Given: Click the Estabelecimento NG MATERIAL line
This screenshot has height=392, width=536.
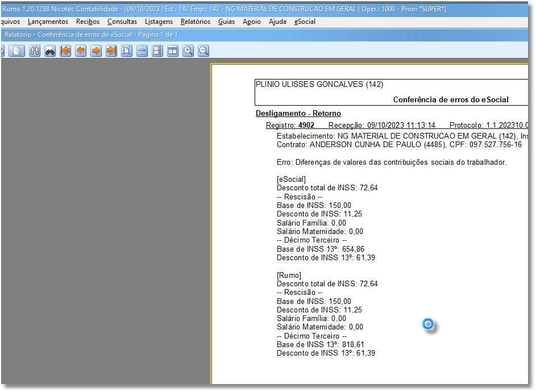Looking at the screenshot, I should point(402,136).
